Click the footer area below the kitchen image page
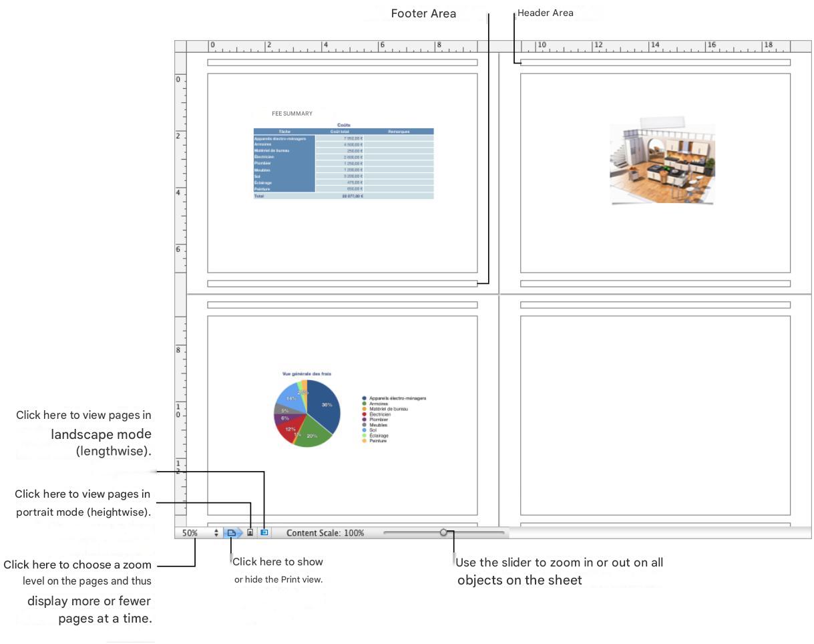This screenshot has width=814, height=644. (655, 284)
